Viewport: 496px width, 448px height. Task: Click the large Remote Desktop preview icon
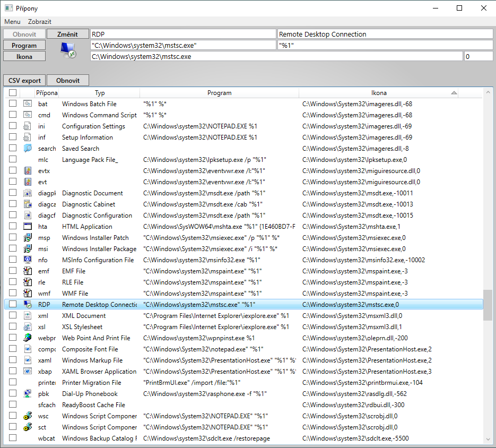click(x=68, y=50)
